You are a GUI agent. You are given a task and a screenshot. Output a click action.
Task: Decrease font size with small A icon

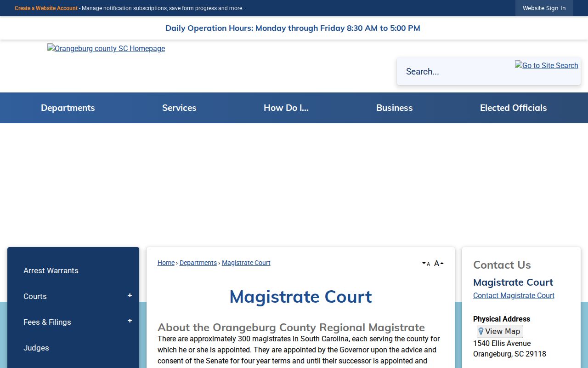[x=426, y=264]
